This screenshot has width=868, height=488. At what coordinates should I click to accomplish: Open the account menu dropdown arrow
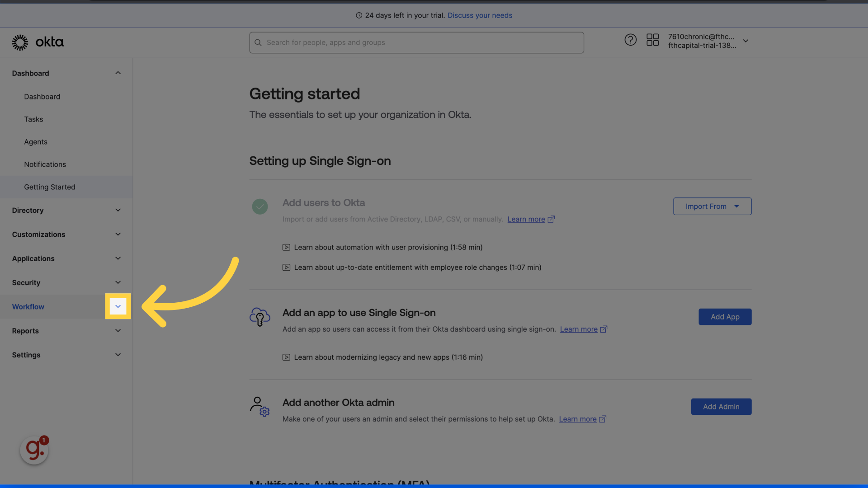[x=745, y=41]
